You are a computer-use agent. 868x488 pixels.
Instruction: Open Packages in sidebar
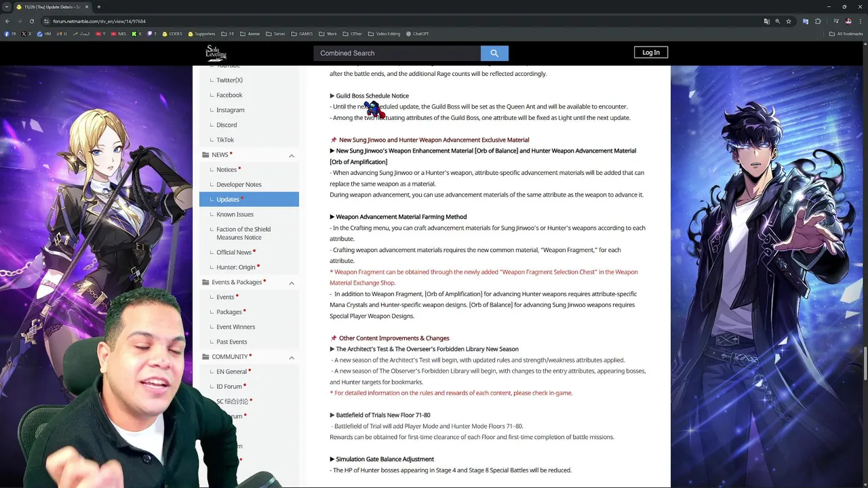[229, 312]
